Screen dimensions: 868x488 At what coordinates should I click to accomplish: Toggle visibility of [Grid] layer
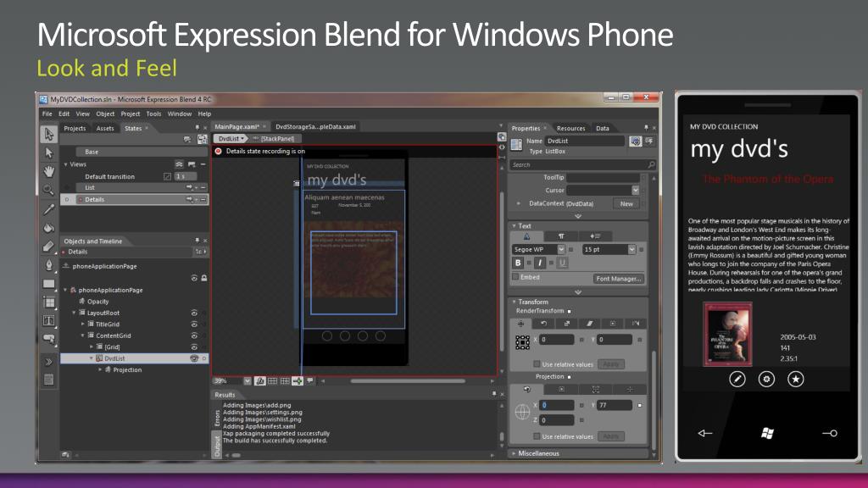[x=194, y=347]
